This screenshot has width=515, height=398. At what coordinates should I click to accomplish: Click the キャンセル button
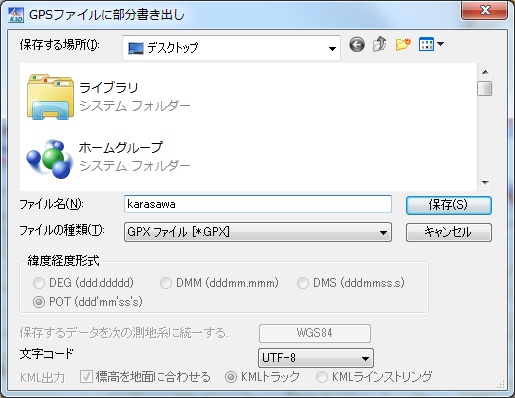(449, 232)
